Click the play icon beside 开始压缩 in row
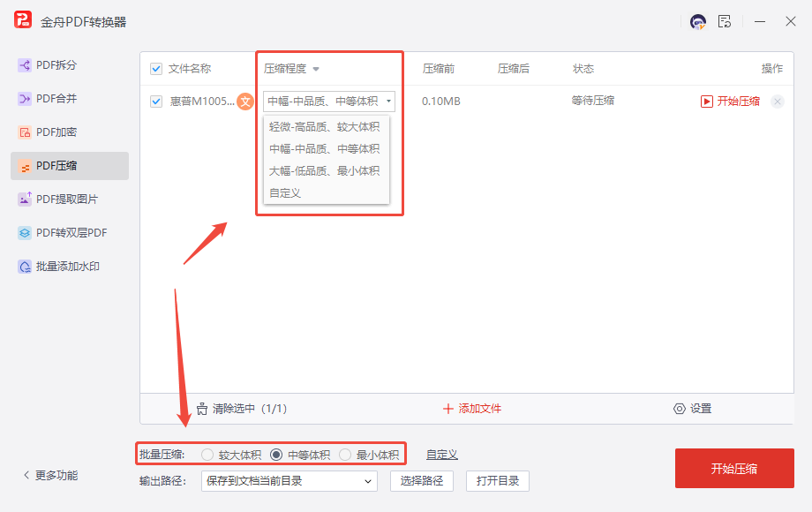Image resolution: width=812 pixels, height=512 pixels. tap(706, 102)
